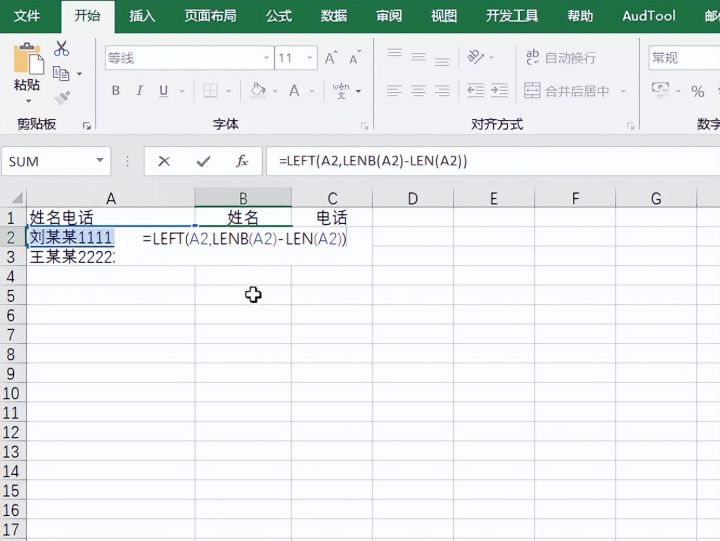This screenshot has height=541, width=720.
Task: Click in the formula bar input
Action: click(493, 161)
